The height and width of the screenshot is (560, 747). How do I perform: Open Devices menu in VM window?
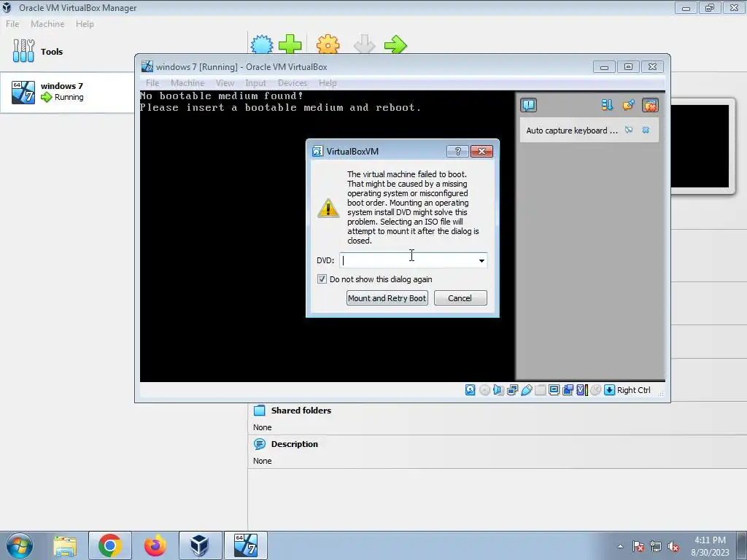(293, 83)
